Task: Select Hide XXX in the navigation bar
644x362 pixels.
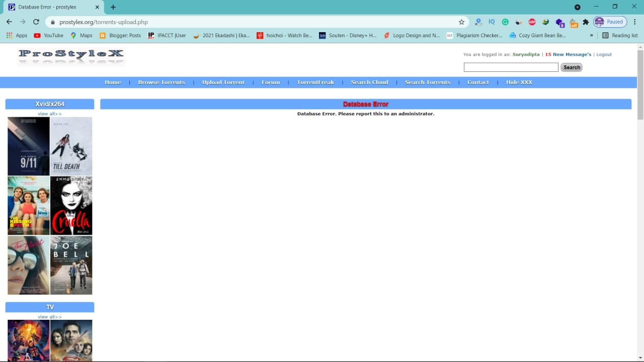Action: click(x=519, y=82)
